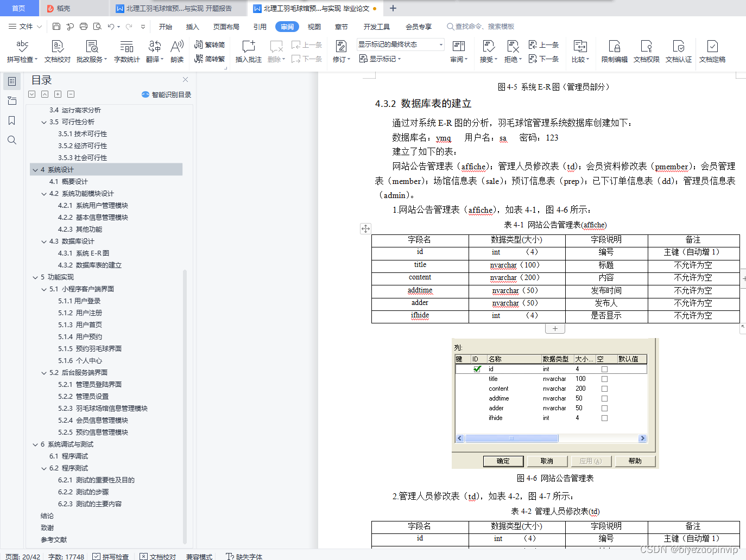Convert traditional to simplified (繁转简)
The width and height of the screenshot is (746, 560).
(x=210, y=45)
